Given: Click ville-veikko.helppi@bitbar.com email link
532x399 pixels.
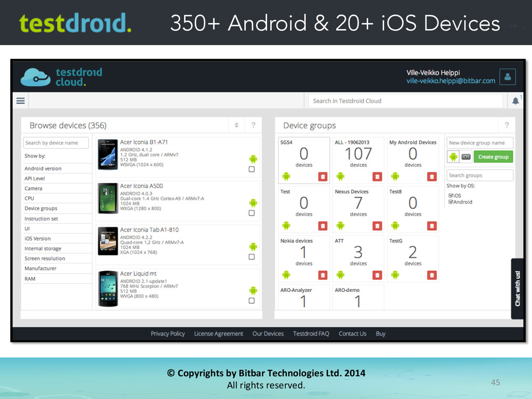Looking at the screenshot, I should click(x=451, y=81).
